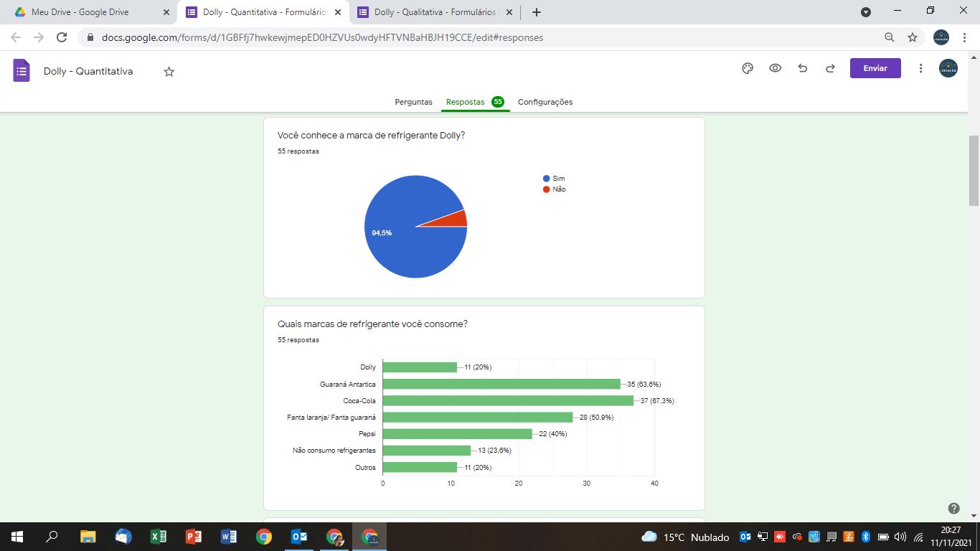Click the question title about refrigerante Dolly
The width and height of the screenshot is (980, 551).
click(371, 136)
